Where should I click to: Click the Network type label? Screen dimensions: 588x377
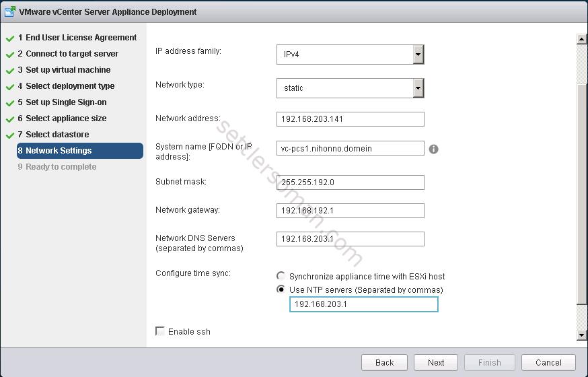tap(180, 85)
